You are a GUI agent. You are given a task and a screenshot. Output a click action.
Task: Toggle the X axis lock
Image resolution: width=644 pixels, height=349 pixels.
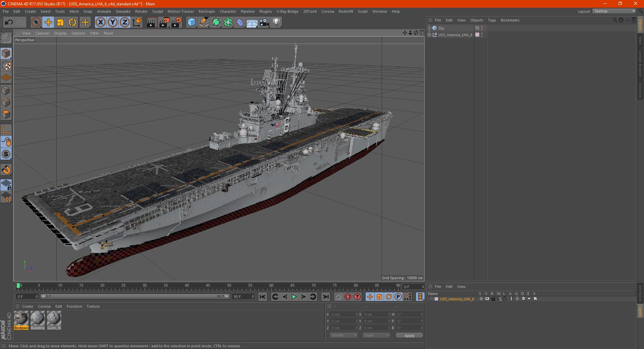point(100,22)
